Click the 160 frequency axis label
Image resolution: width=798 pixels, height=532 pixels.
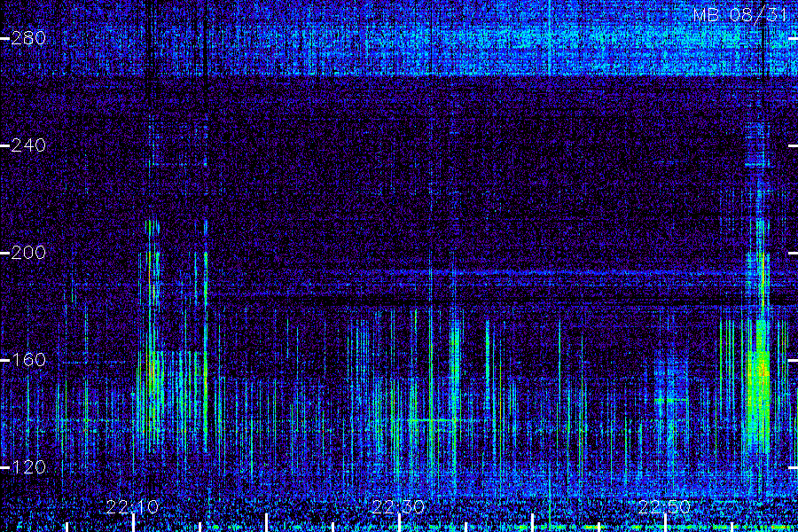pyautogui.click(x=28, y=360)
